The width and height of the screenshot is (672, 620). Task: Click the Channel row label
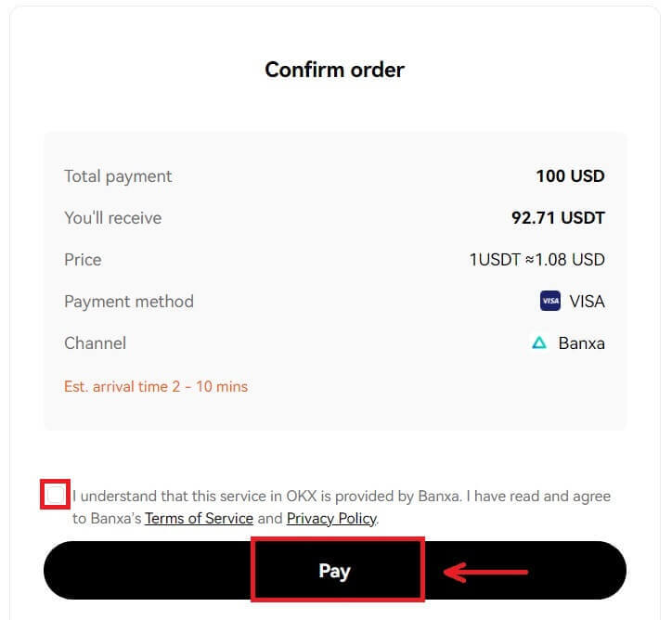tap(95, 343)
